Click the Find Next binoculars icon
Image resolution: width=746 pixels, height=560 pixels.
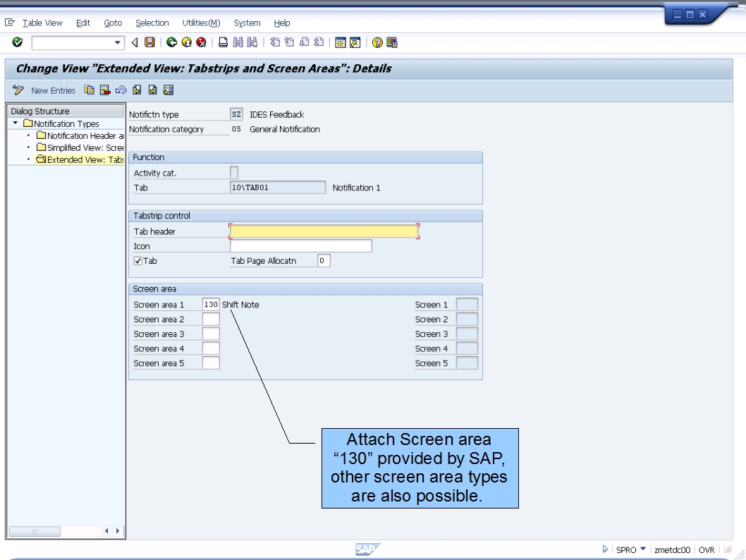[252, 42]
